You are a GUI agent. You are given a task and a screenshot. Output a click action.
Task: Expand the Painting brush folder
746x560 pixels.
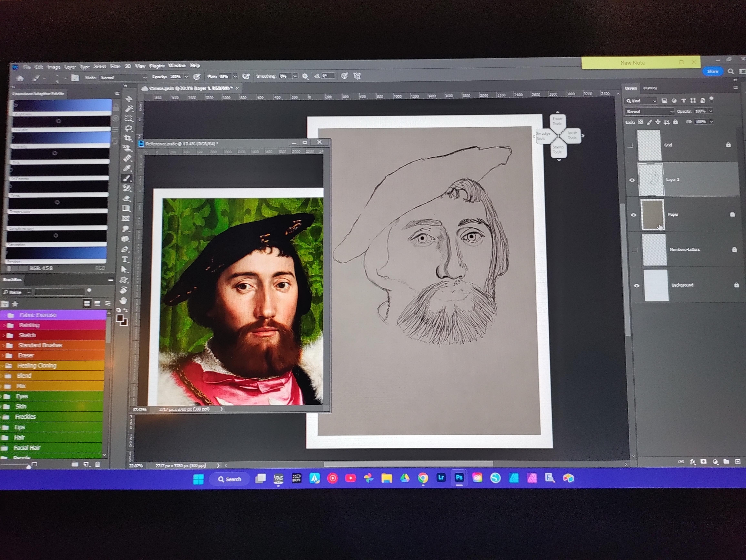click(x=4, y=325)
